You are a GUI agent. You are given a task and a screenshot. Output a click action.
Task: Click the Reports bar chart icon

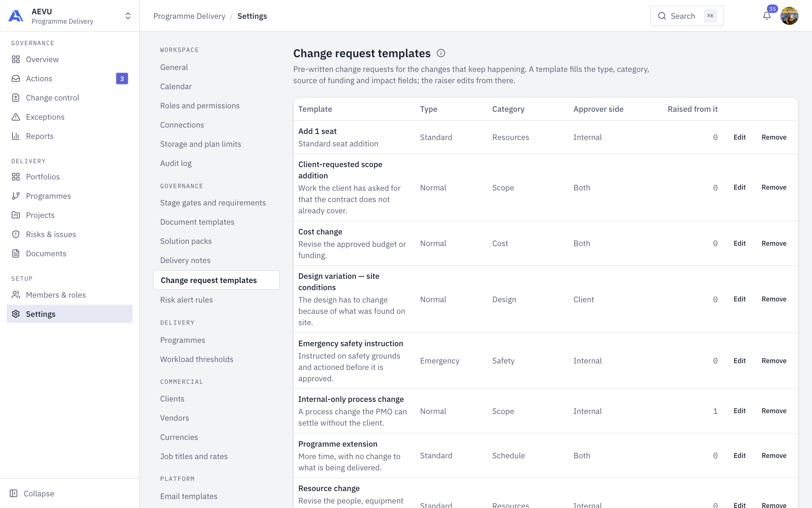pyautogui.click(x=16, y=136)
